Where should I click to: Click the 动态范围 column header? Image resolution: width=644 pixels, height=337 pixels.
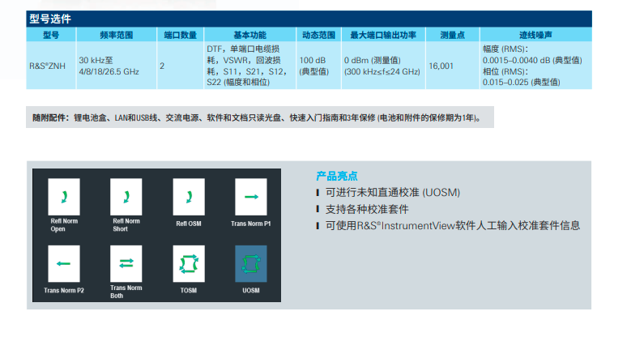(x=318, y=36)
